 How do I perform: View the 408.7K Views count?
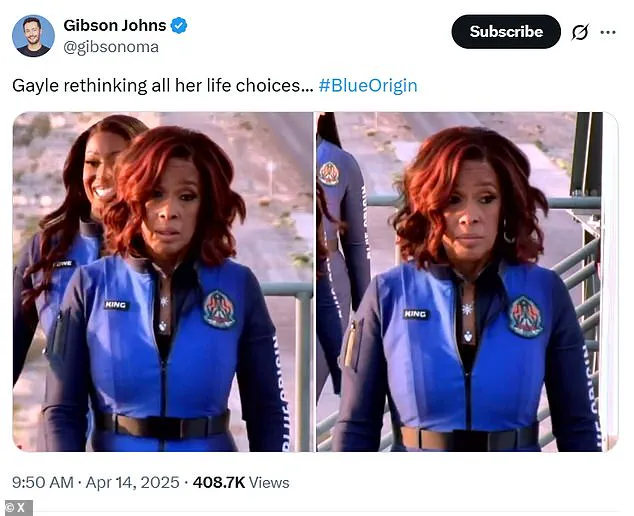pyautogui.click(x=241, y=482)
